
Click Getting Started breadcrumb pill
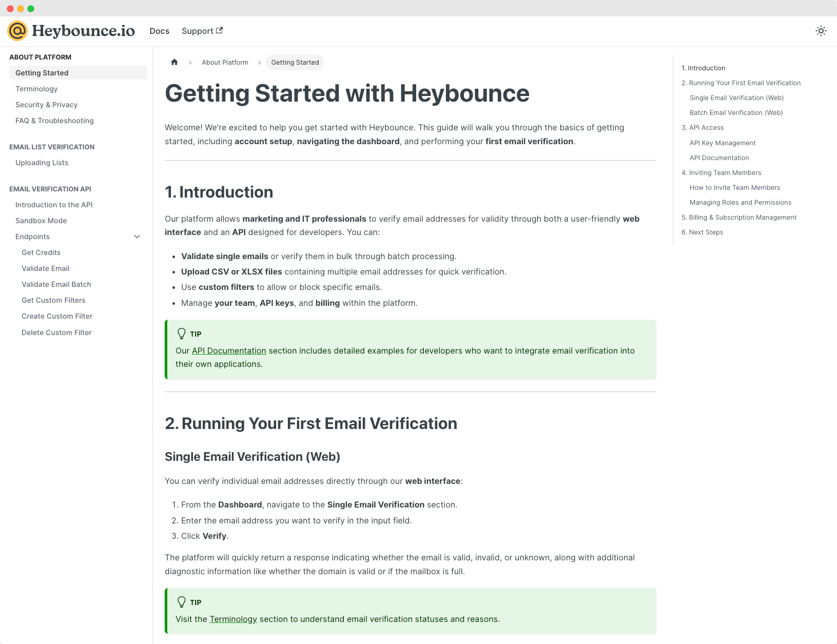pyautogui.click(x=295, y=62)
